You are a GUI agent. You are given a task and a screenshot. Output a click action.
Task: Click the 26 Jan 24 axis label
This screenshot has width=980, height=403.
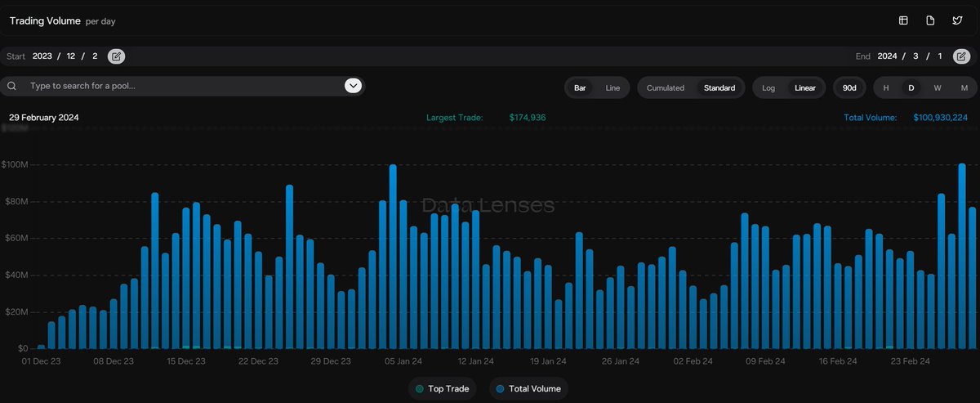click(621, 360)
